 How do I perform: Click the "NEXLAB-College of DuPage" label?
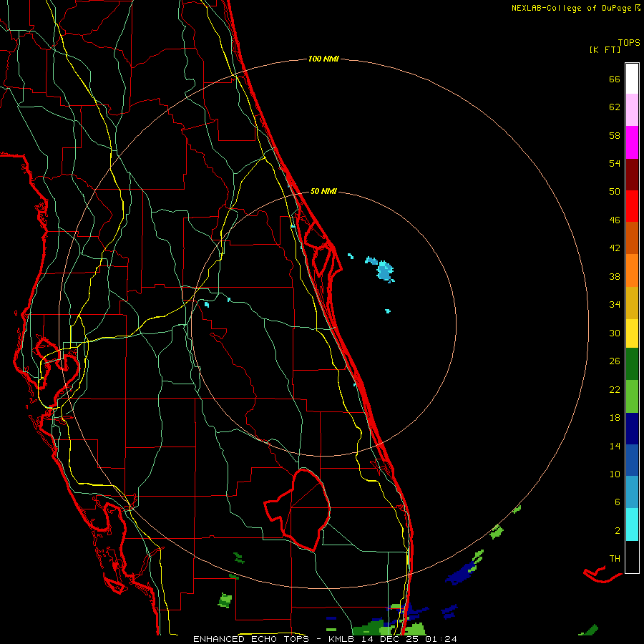pos(571,8)
